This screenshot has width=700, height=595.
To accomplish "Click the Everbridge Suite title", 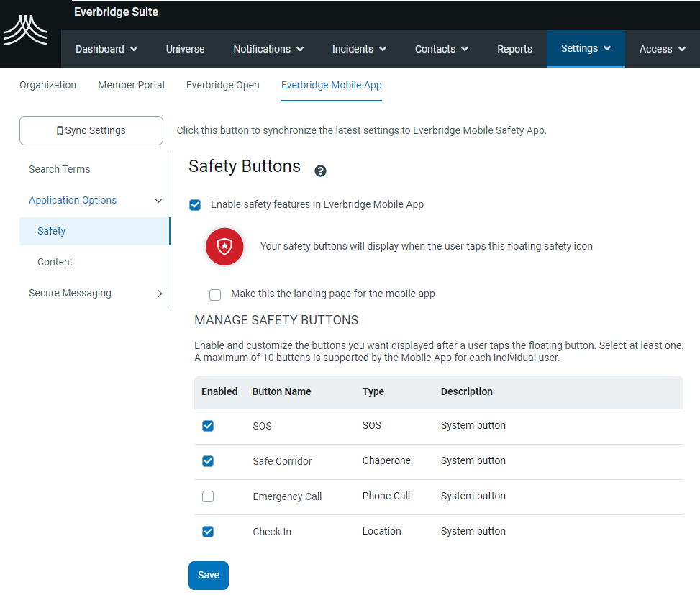I will click(116, 12).
